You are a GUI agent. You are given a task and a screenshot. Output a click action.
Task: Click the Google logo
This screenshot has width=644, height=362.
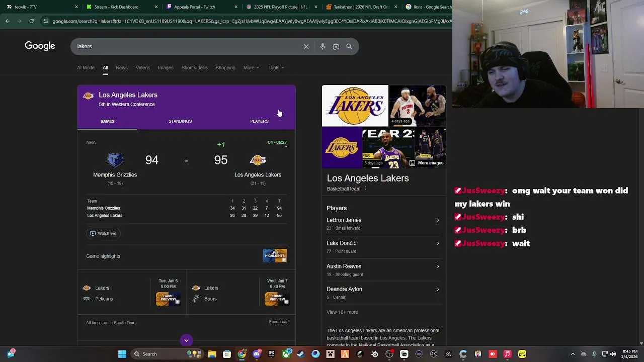pyautogui.click(x=40, y=46)
